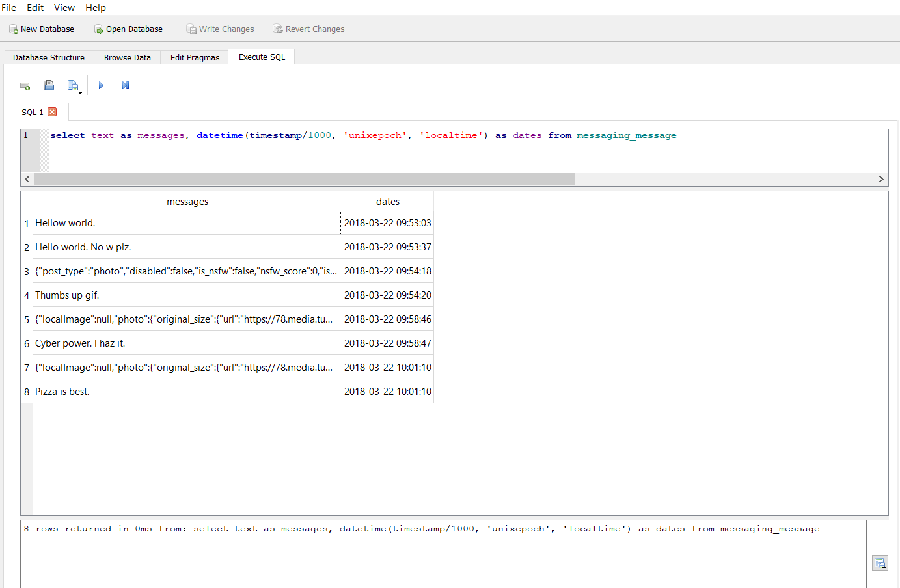
Task: Sort results by the messages column header
Action: pyautogui.click(x=187, y=202)
